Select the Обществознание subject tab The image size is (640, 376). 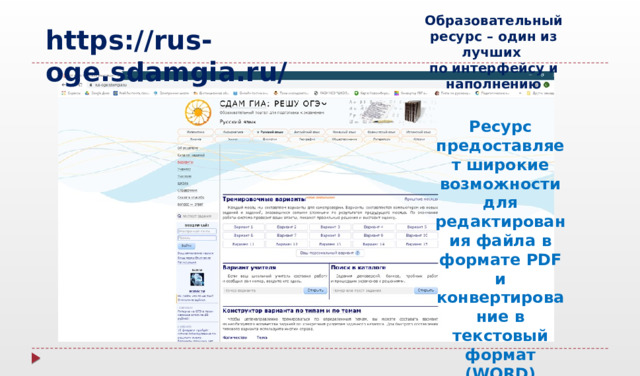pos(344,139)
